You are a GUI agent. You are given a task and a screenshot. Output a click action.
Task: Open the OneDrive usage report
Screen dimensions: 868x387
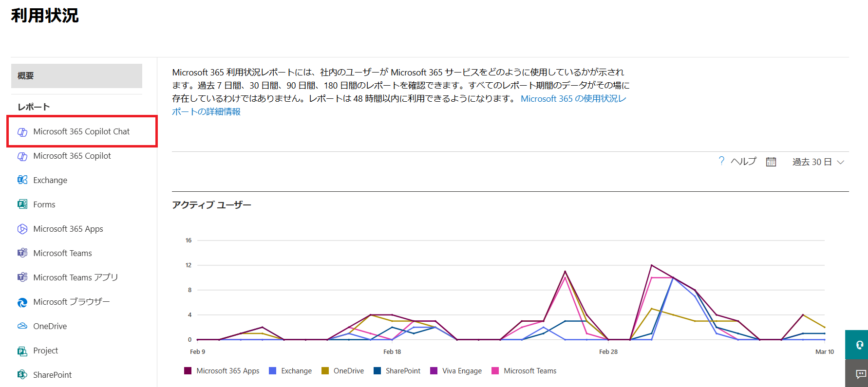point(50,326)
